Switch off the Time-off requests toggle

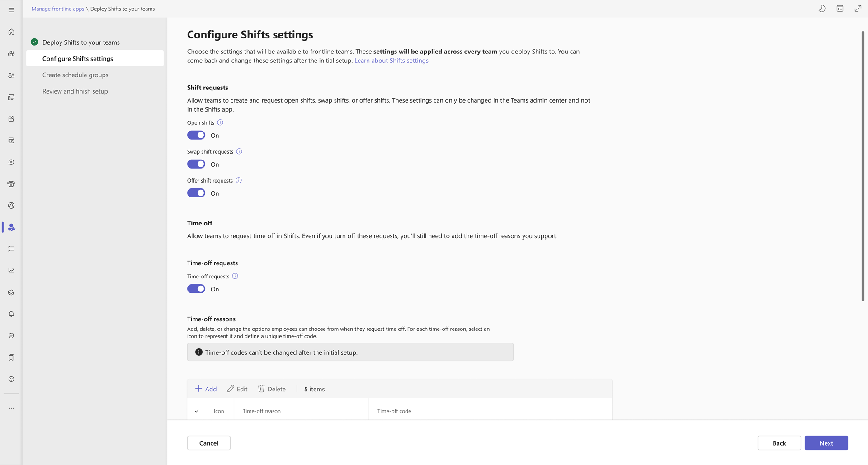[196, 289]
